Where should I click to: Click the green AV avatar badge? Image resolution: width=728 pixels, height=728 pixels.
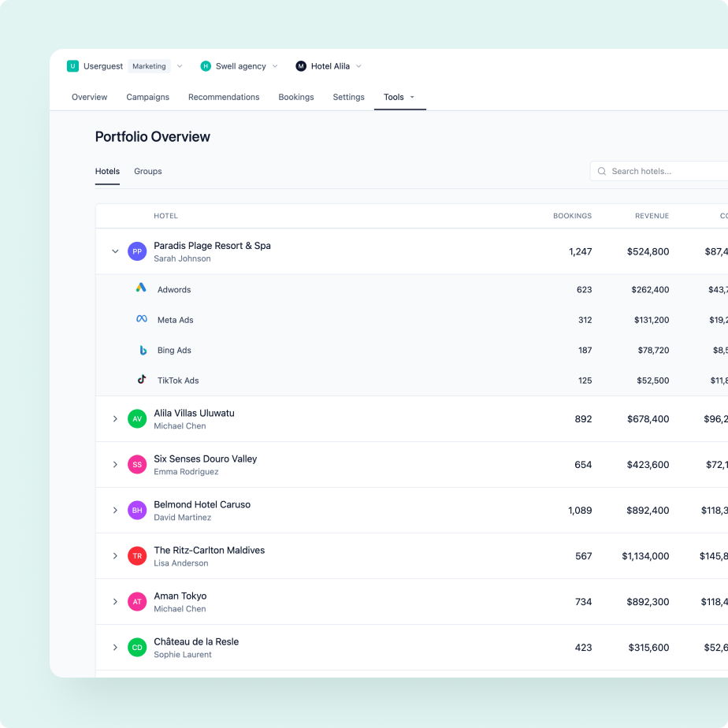click(x=137, y=418)
